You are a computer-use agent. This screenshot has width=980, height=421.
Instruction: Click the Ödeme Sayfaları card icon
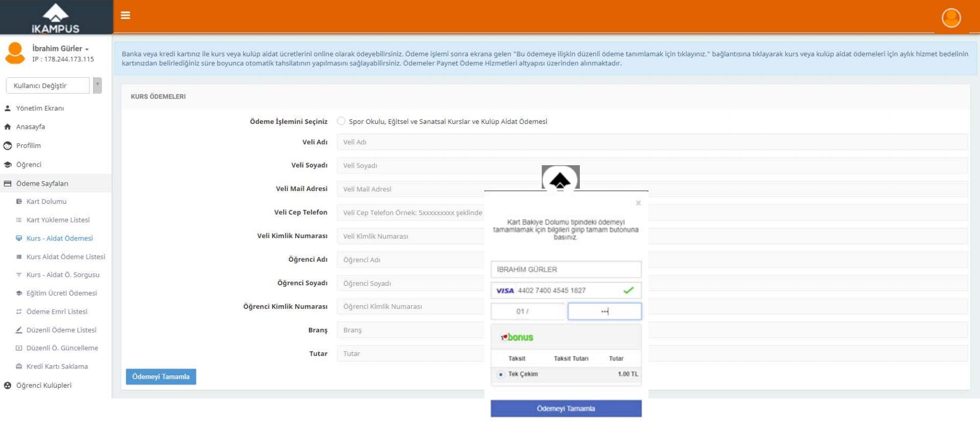coord(8,183)
